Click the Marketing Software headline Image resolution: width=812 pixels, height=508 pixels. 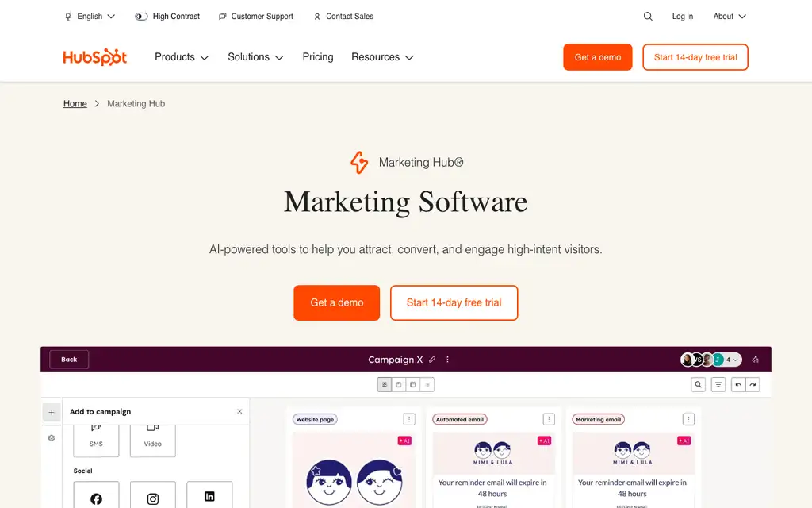click(x=405, y=202)
